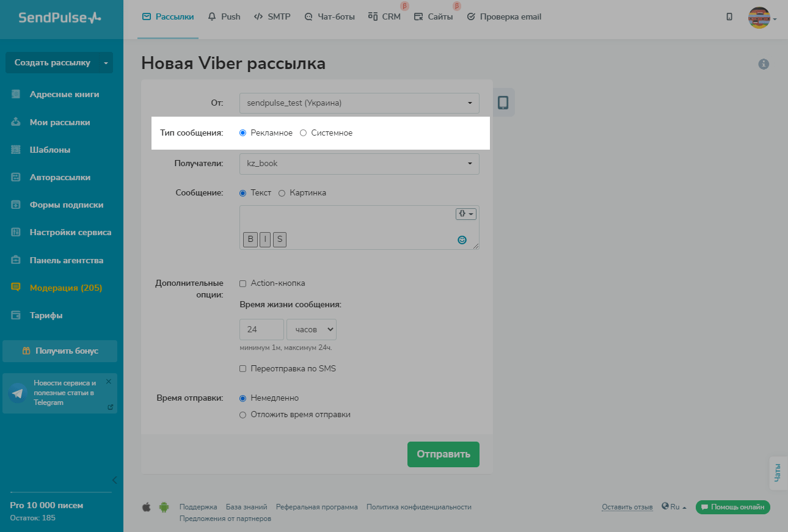Click the Отправить button
The height and width of the screenshot is (532, 788).
[x=443, y=454]
